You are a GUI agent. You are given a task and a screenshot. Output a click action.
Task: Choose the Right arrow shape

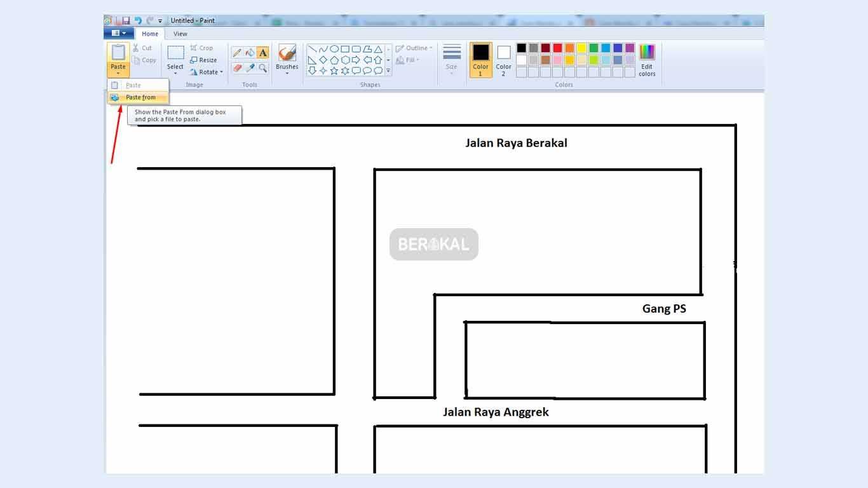click(x=356, y=60)
